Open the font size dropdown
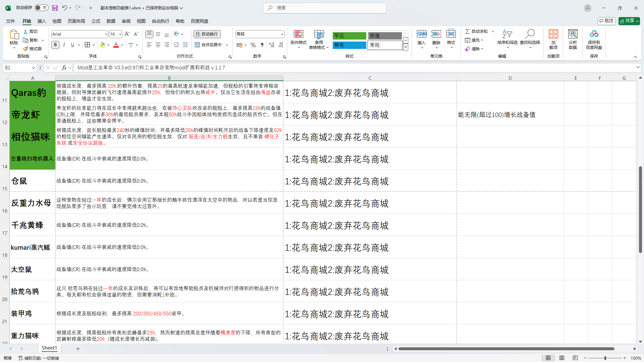 [120, 34]
